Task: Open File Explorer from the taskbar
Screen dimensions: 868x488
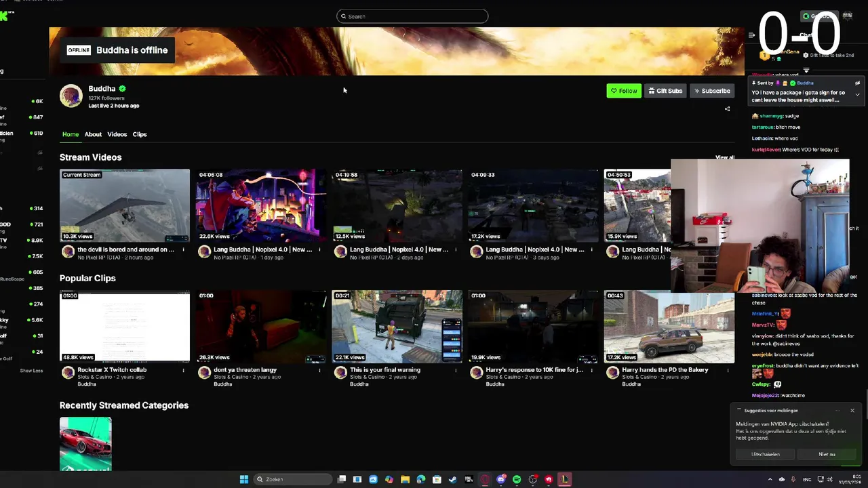Action: [x=405, y=479]
